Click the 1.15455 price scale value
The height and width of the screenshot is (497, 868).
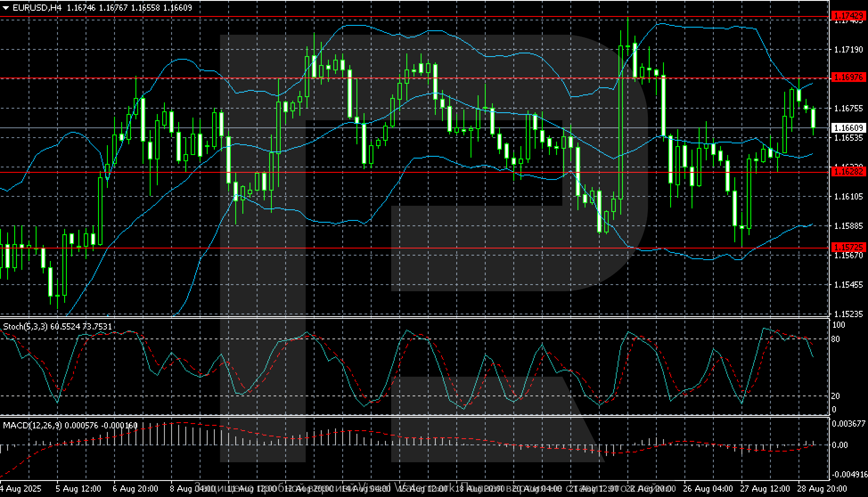click(x=848, y=285)
